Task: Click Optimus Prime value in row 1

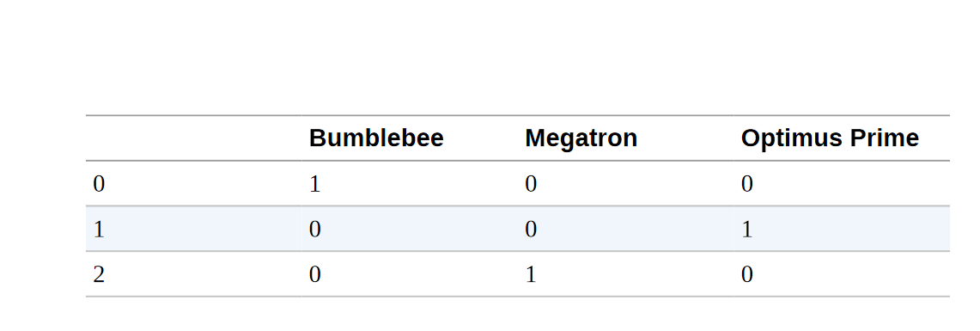Action: click(x=747, y=229)
